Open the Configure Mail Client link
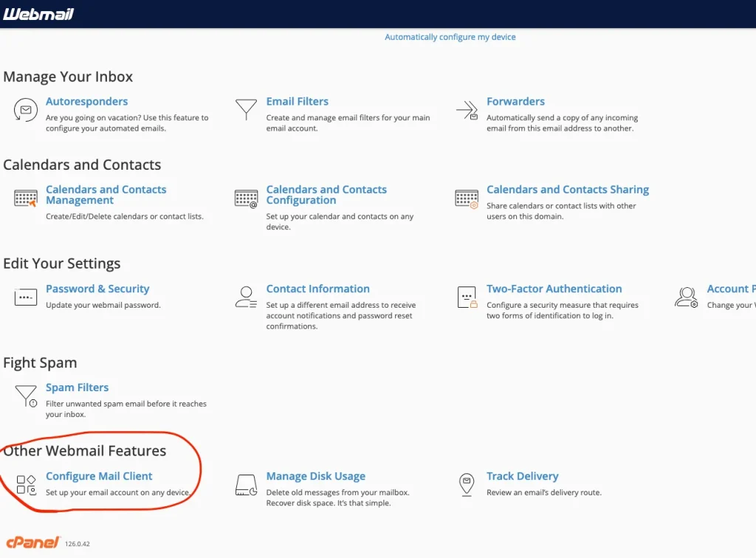756x558 pixels. click(99, 476)
